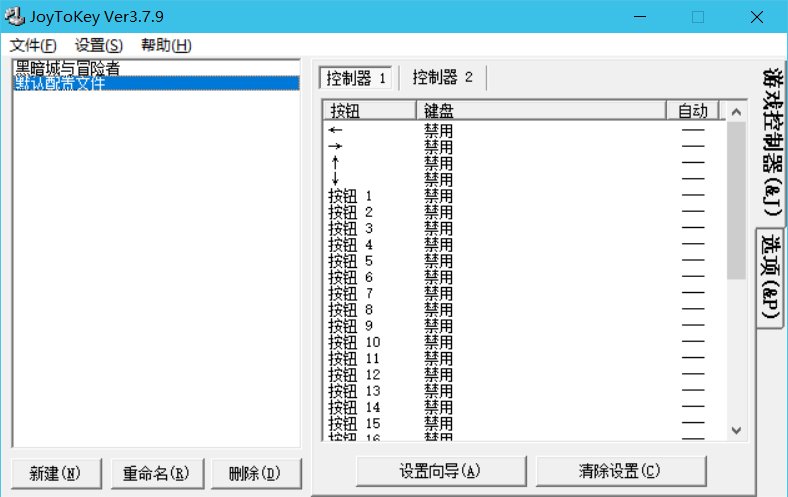Click the auto dash for 按钮 5
This screenshot has width=788, height=497.
[x=693, y=260]
